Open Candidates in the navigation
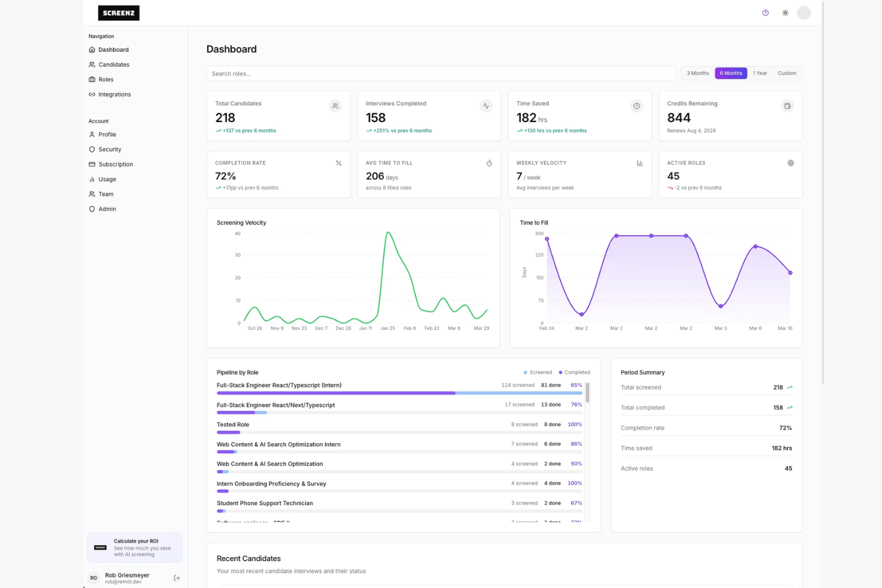The image size is (882, 588). click(114, 65)
